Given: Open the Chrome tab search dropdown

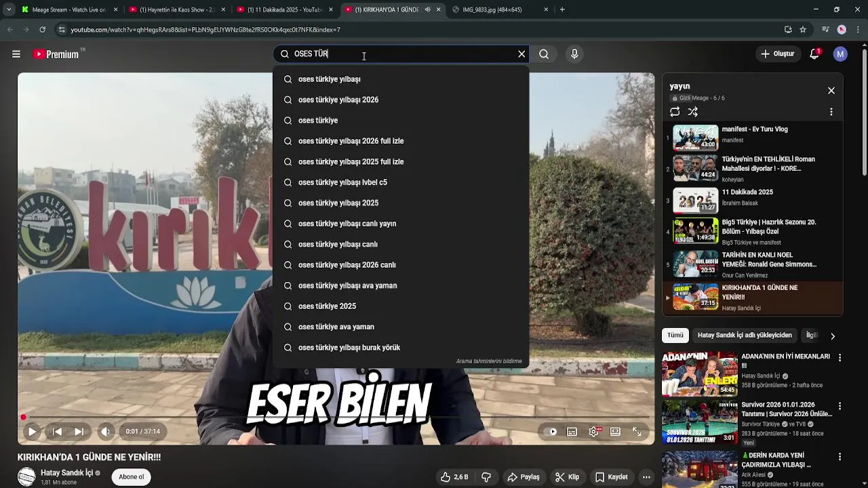Looking at the screenshot, I should (x=8, y=9).
